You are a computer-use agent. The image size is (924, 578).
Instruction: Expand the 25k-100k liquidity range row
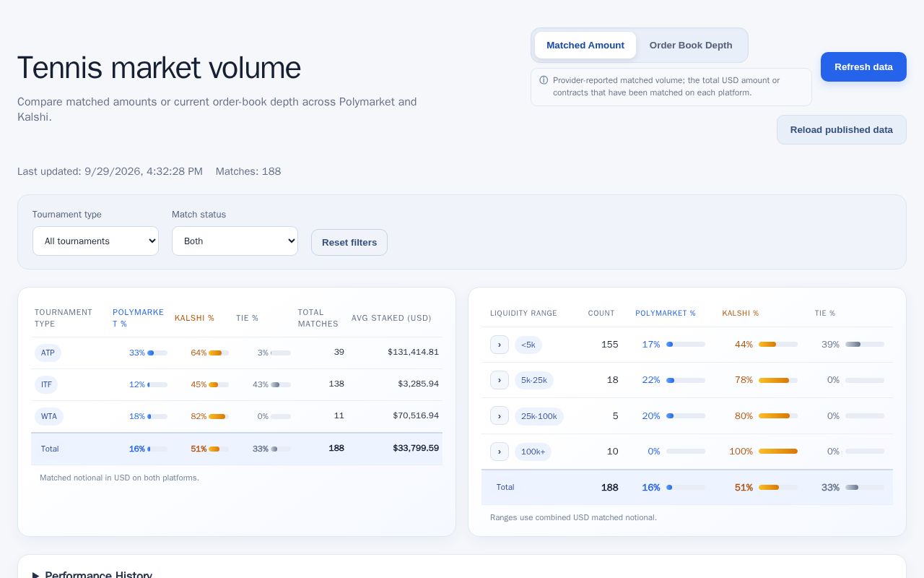tap(500, 415)
